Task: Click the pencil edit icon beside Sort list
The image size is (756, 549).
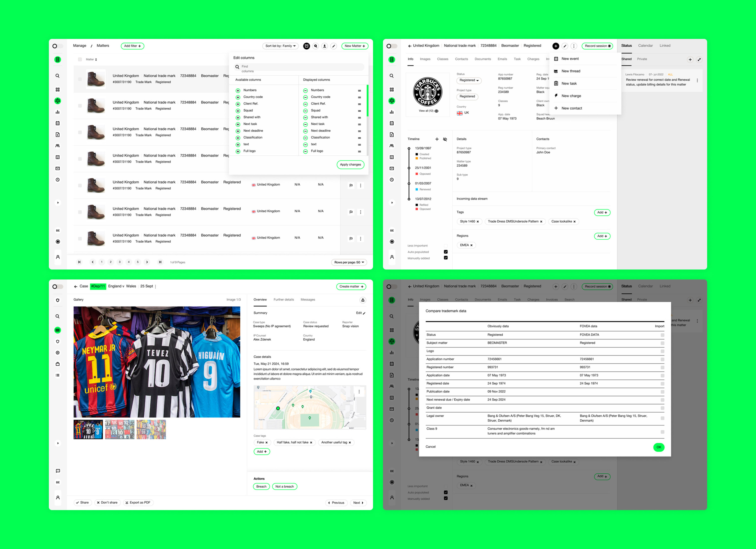Action: [333, 46]
